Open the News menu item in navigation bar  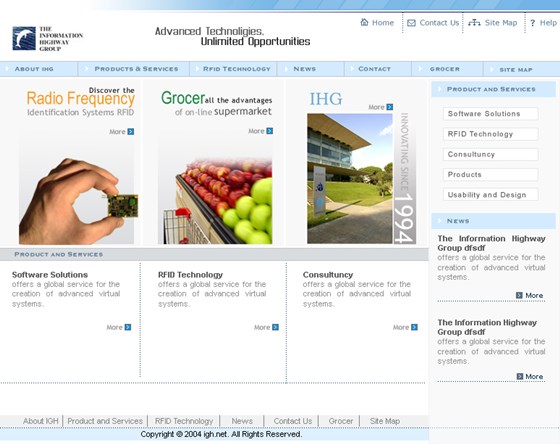click(x=305, y=69)
